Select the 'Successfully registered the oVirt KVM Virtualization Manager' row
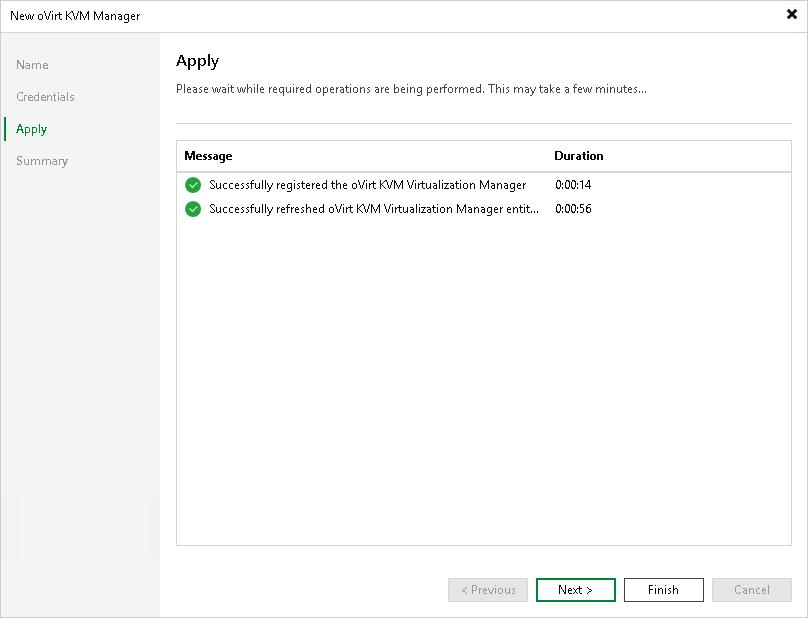 [483, 185]
